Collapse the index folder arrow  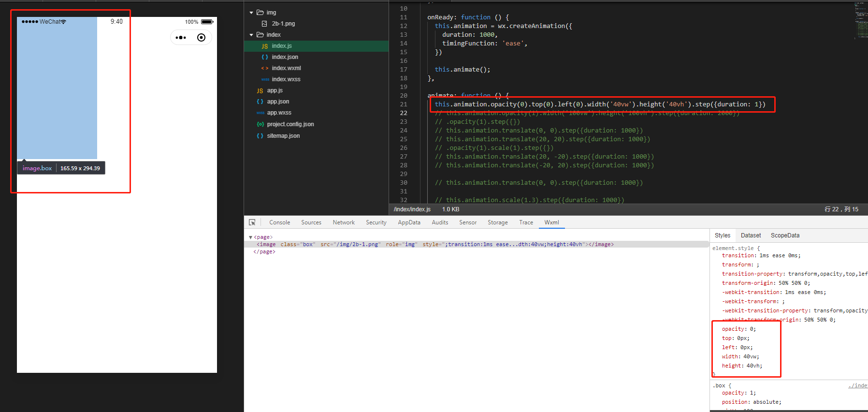(x=251, y=35)
